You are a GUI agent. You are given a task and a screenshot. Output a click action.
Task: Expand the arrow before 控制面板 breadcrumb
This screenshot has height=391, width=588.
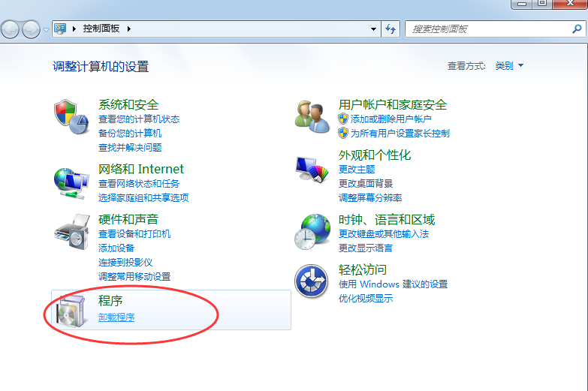pyautogui.click(x=74, y=29)
